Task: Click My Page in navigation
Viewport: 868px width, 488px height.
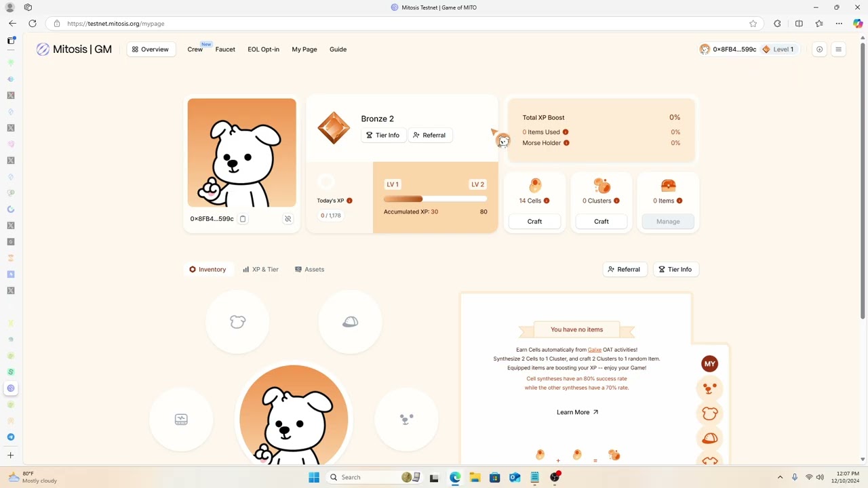Action: [304, 49]
